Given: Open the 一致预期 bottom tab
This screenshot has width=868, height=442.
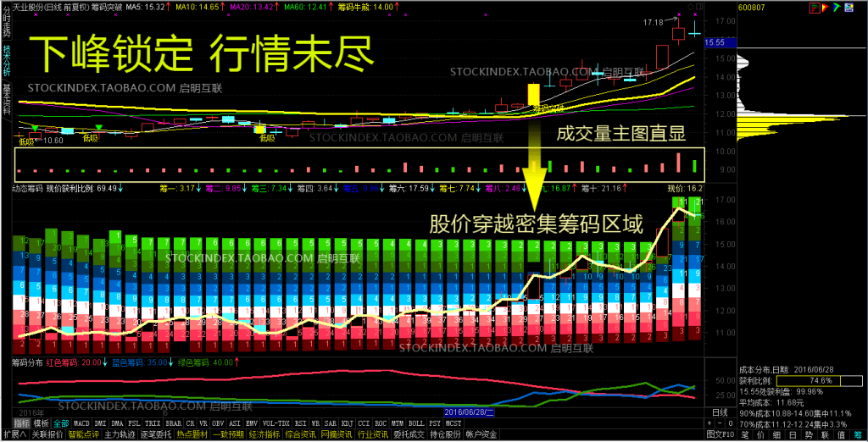Looking at the screenshot, I should (x=228, y=435).
